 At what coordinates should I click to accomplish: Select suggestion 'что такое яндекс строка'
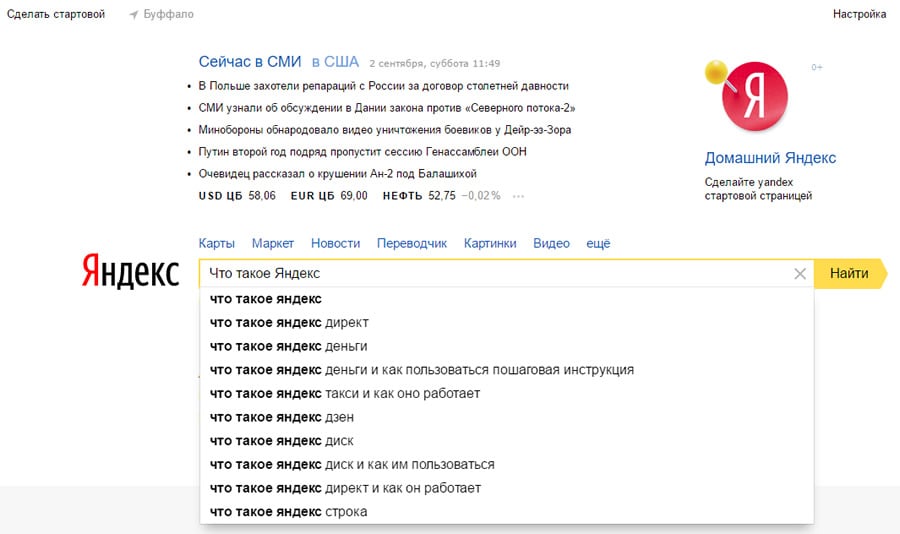(506, 512)
